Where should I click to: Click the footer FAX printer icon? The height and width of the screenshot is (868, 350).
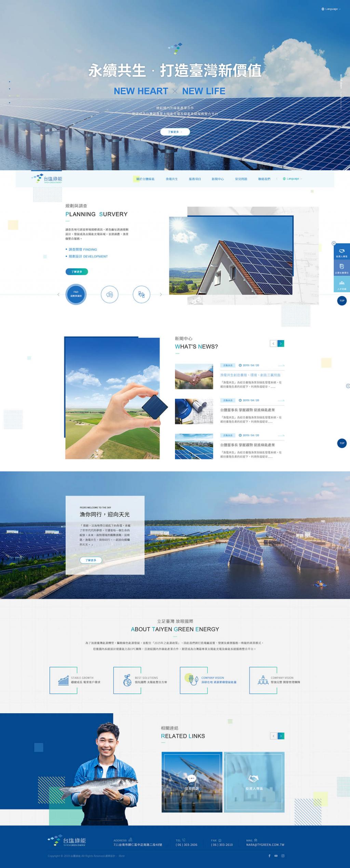[220, 840]
